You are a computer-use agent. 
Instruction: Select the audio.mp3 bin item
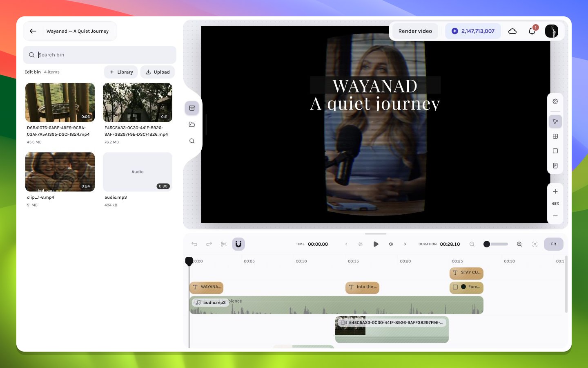(x=138, y=172)
